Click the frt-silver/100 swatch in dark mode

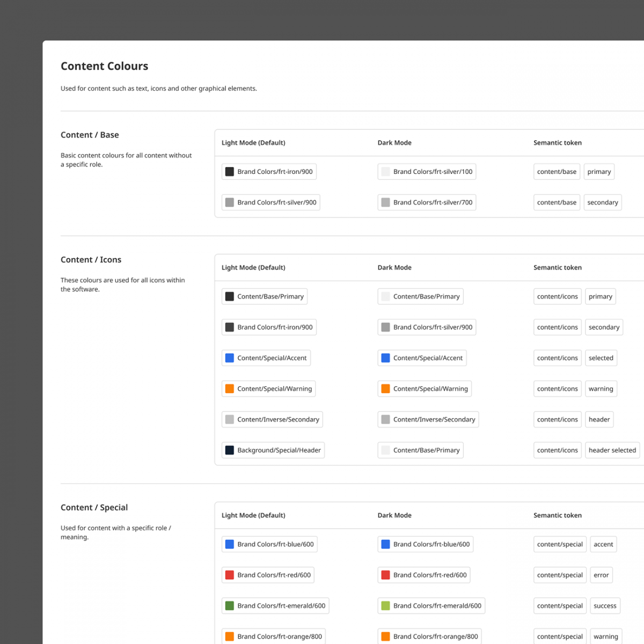pos(385,172)
